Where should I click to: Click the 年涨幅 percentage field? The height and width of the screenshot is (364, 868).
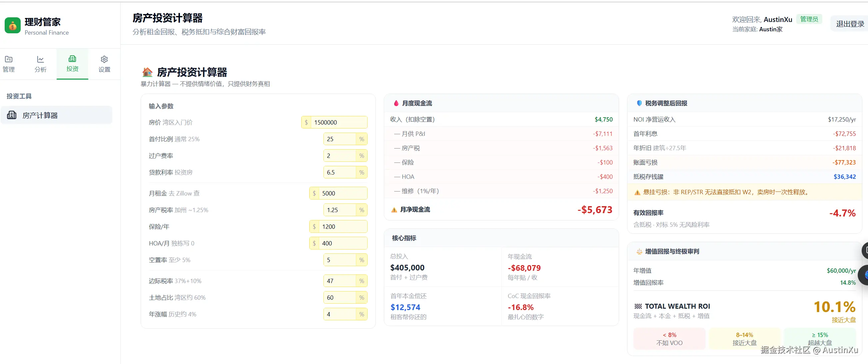click(339, 314)
